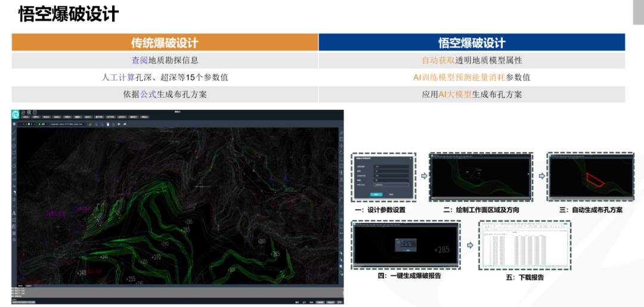The image size is (644, 307).
Task: Click the cell '自动获取透明地质模型属性'
Action: (x=472, y=60)
